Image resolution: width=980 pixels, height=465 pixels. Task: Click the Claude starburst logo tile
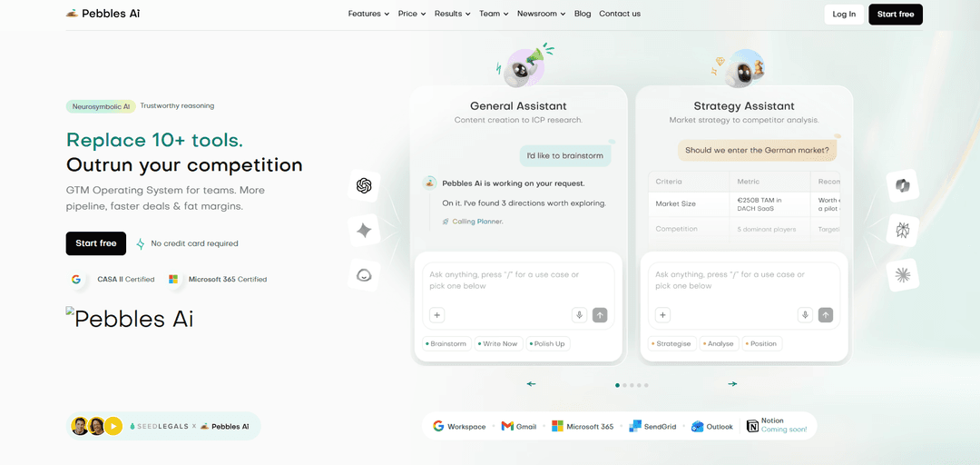(x=903, y=275)
